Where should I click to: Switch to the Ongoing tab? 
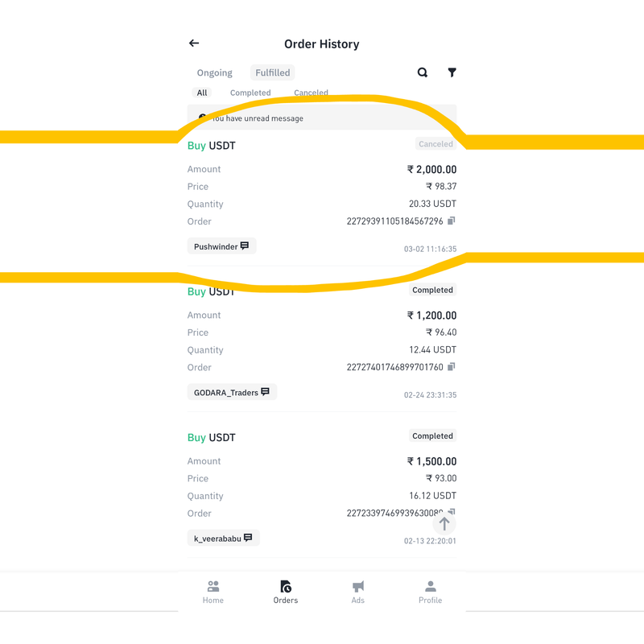pyautogui.click(x=214, y=72)
